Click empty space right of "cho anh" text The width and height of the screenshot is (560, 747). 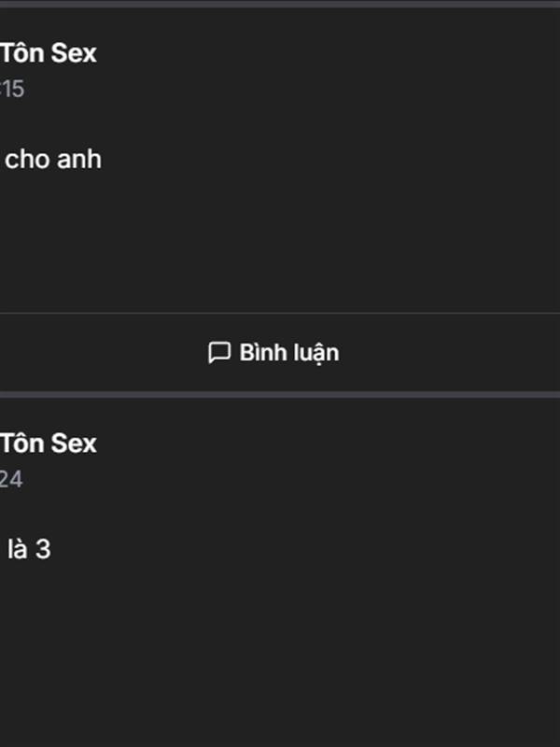pos(327,160)
